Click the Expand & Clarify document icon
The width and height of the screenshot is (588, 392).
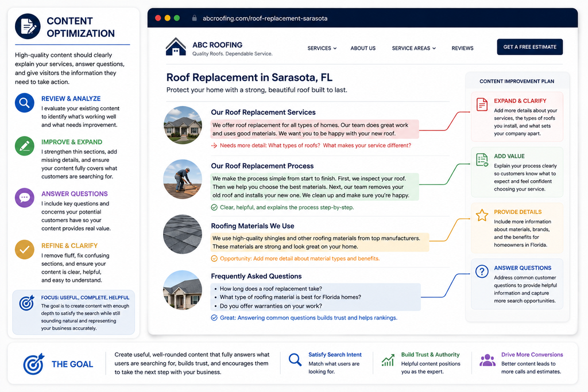[482, 104]
